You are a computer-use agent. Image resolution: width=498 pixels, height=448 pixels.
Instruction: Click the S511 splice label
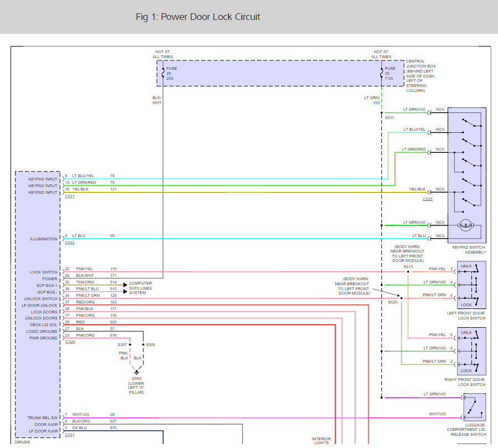[390, 118]
